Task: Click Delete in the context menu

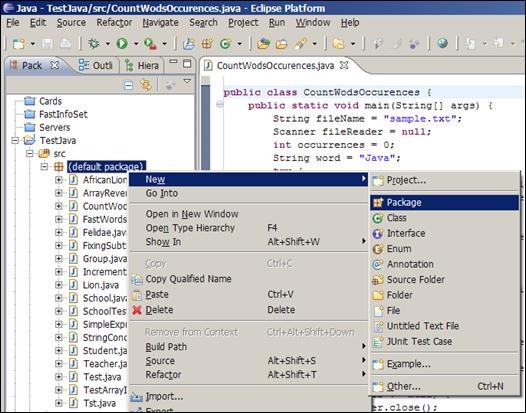Action: click(249, 310)
